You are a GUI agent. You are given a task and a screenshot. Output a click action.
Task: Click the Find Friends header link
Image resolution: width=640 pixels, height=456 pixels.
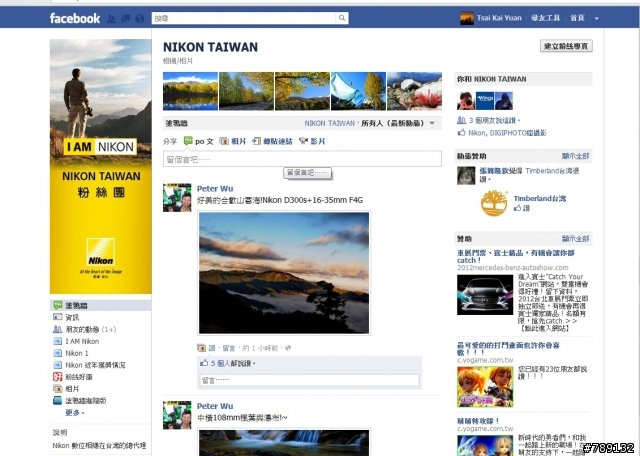tap(546, 18)
